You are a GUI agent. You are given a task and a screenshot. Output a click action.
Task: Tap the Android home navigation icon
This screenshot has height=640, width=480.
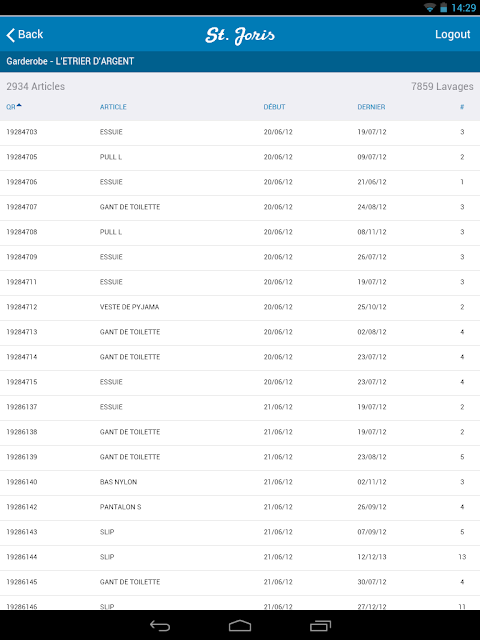[x=240, y=625]
